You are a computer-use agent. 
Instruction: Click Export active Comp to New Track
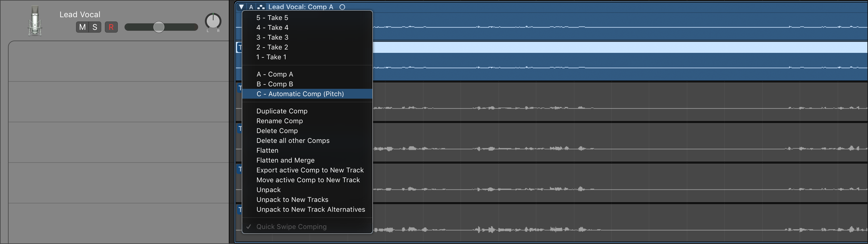click(x=310, y=170)
